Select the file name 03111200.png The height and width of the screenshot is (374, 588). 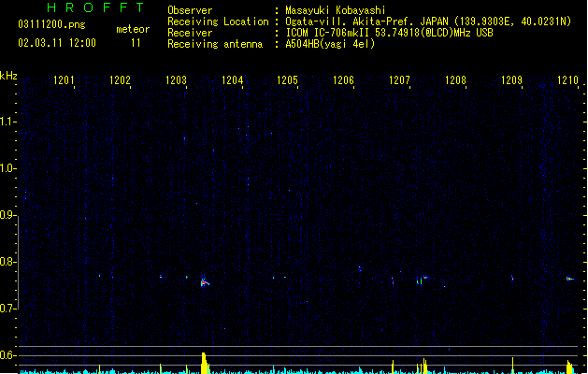[51, 24]
